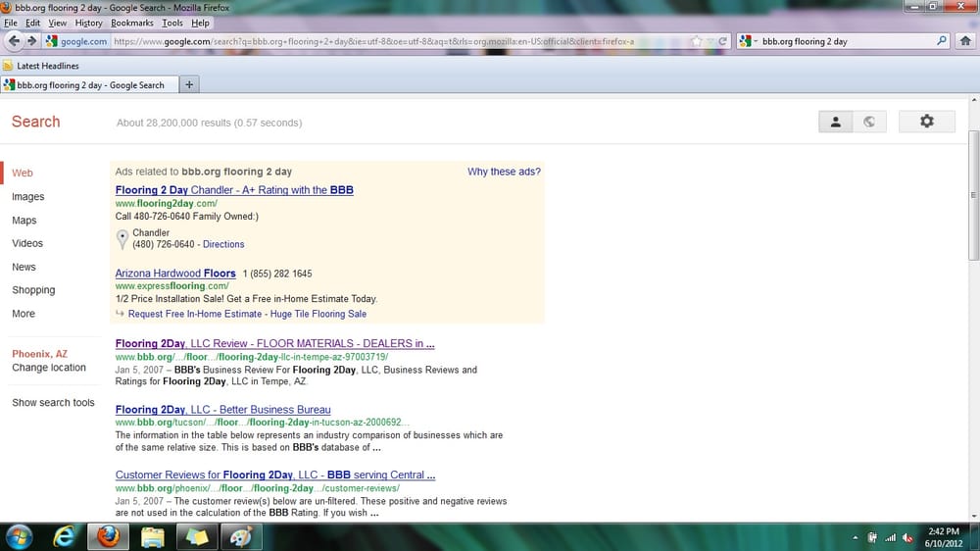Click the Phoenix, AZ location text
Screen dimensions: 980x551
click(x=39, y=354)
